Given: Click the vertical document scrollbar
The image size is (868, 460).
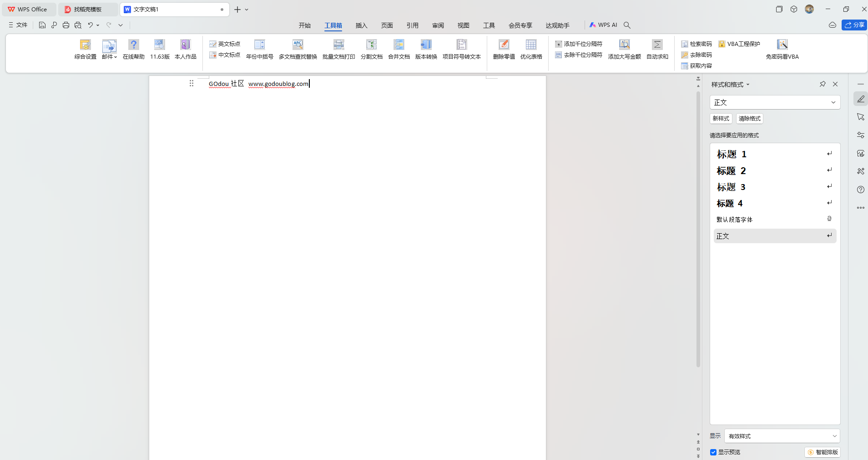Looking at the screenshot, I should tap(698, 227).
